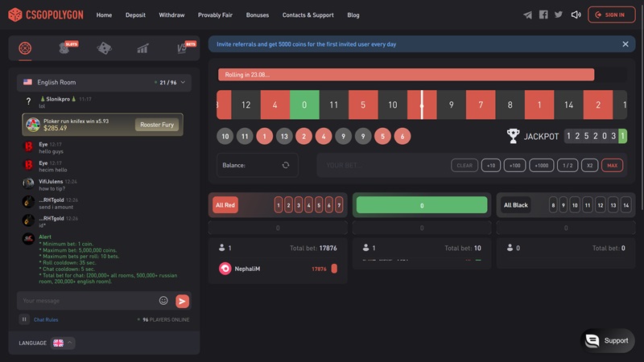The image size is (644, 362).
Task: Click the Rooster Fury button
Action: 157,125
